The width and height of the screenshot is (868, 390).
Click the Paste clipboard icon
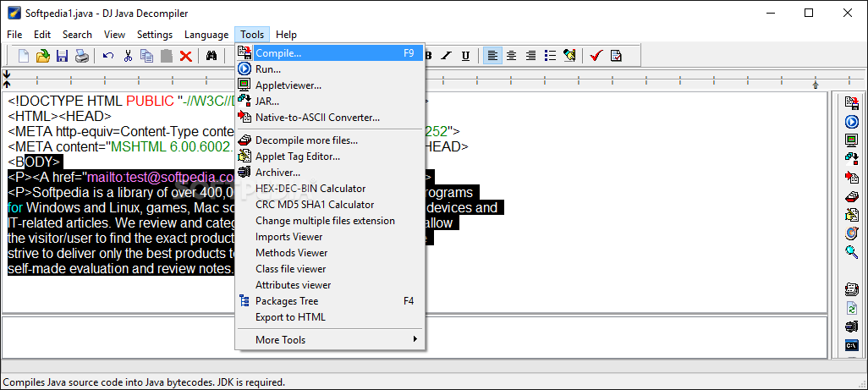pos(166,56)
